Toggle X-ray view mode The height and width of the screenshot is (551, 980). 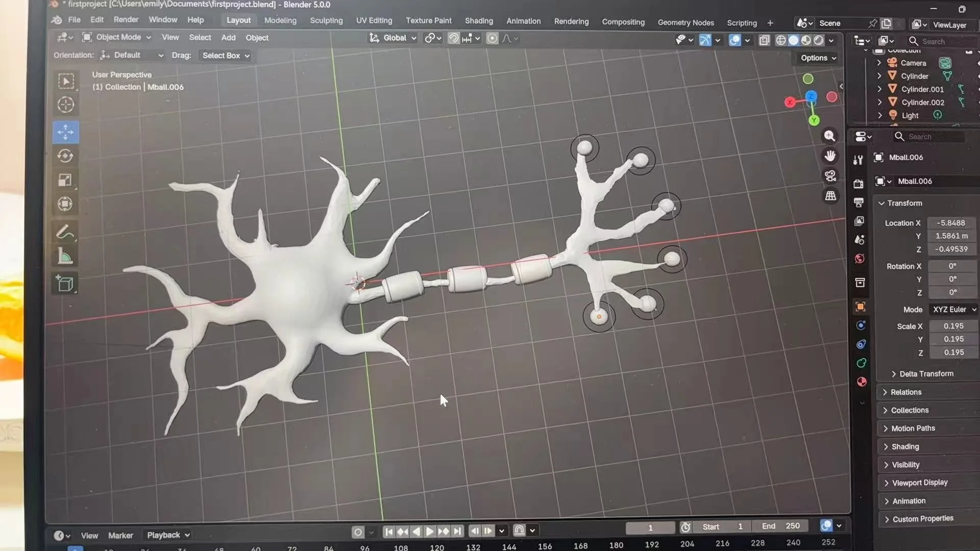pyautogui.click(x=764, y=41)
